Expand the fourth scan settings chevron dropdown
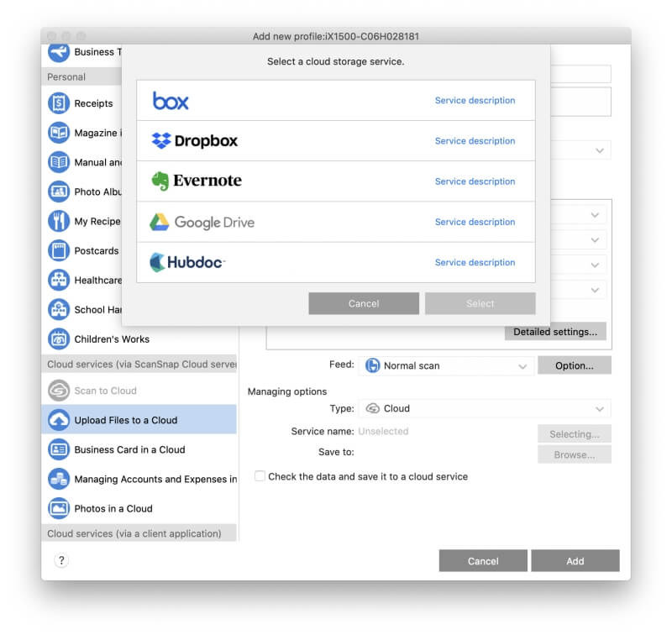672x635 pixels. click(595, 290)
